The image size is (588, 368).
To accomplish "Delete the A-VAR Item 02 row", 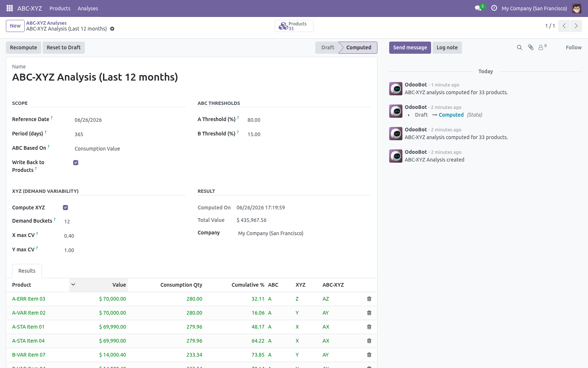I will point(369,313).
